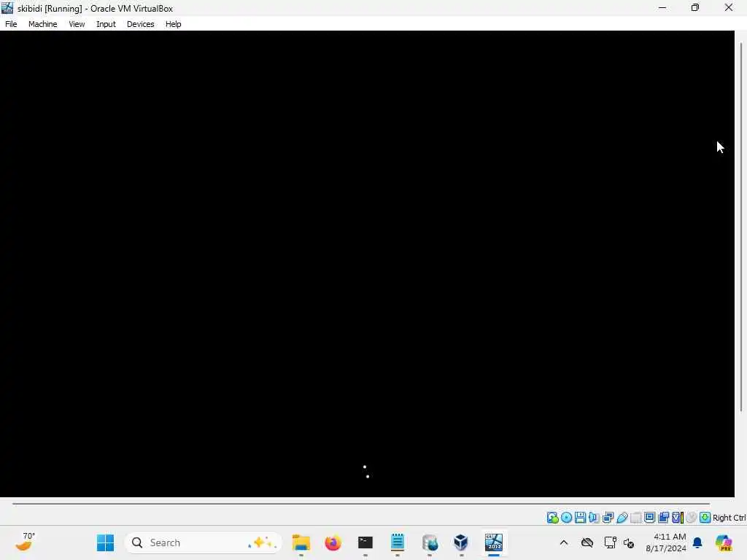Open the VirtualBox Manager cube icon in taskbar
This screenshot has height=560, width=747.
pyautogui.click(x=461, y=542)
